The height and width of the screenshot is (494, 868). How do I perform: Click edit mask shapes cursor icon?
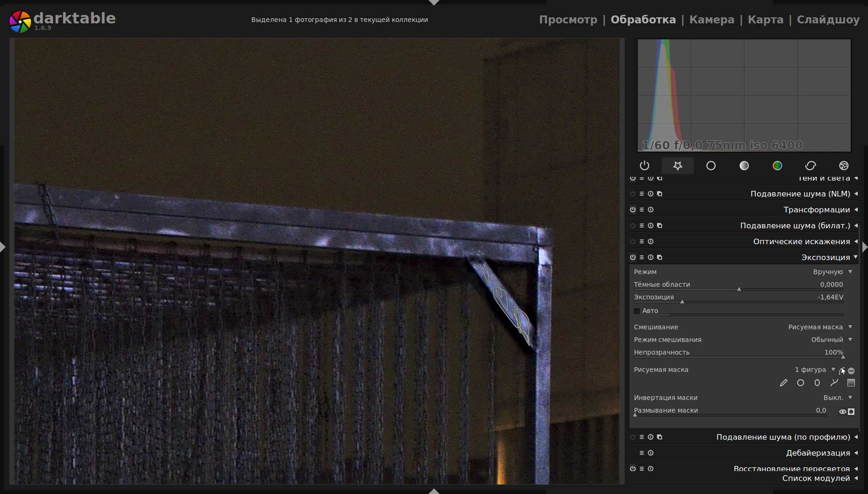(842, 370)
